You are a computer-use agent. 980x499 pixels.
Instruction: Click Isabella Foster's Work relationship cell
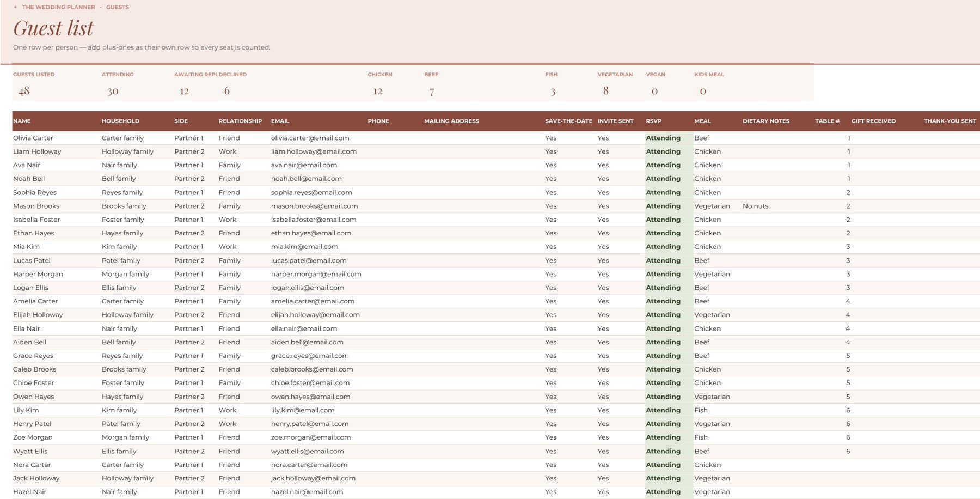[228, 220]
